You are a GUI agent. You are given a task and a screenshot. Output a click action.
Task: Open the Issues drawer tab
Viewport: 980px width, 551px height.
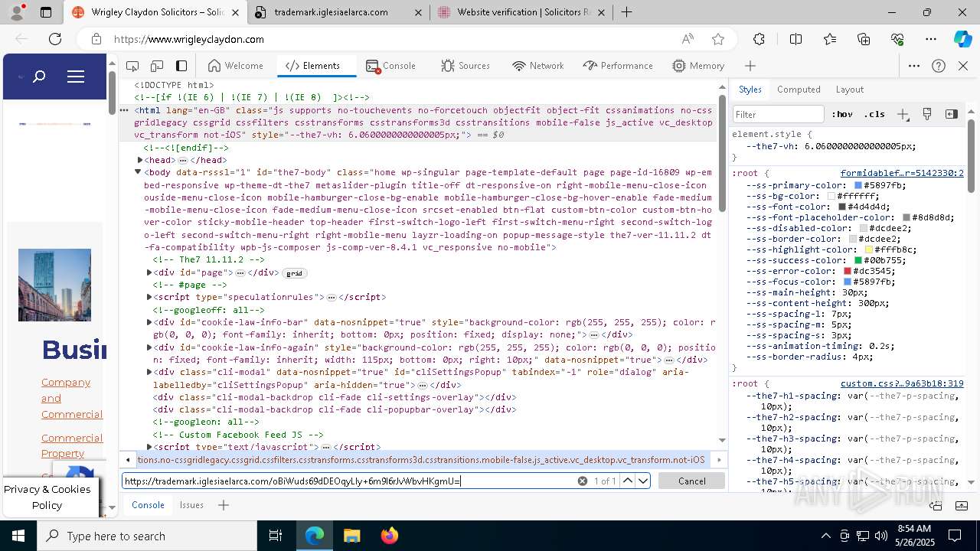point(191,505)
